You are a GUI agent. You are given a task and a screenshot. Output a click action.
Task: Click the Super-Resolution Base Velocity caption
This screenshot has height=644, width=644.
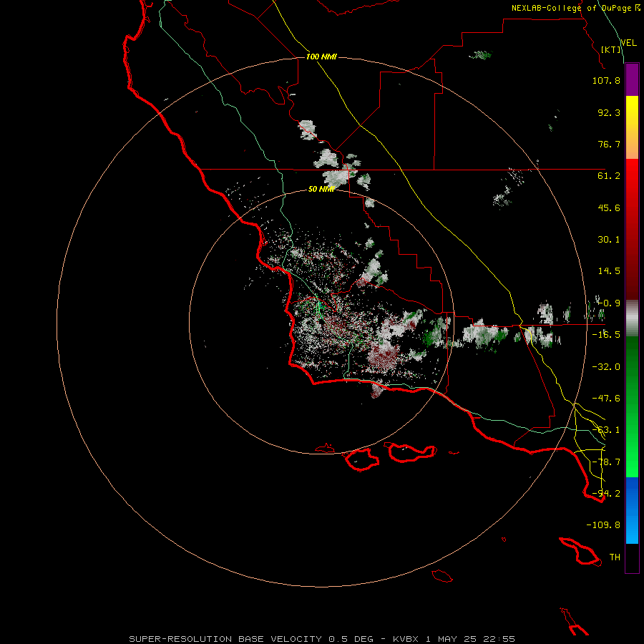tap(322, 639)
